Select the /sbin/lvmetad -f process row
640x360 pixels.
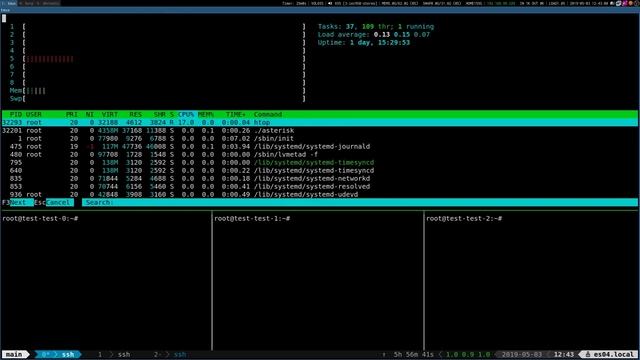click(320, 155)
